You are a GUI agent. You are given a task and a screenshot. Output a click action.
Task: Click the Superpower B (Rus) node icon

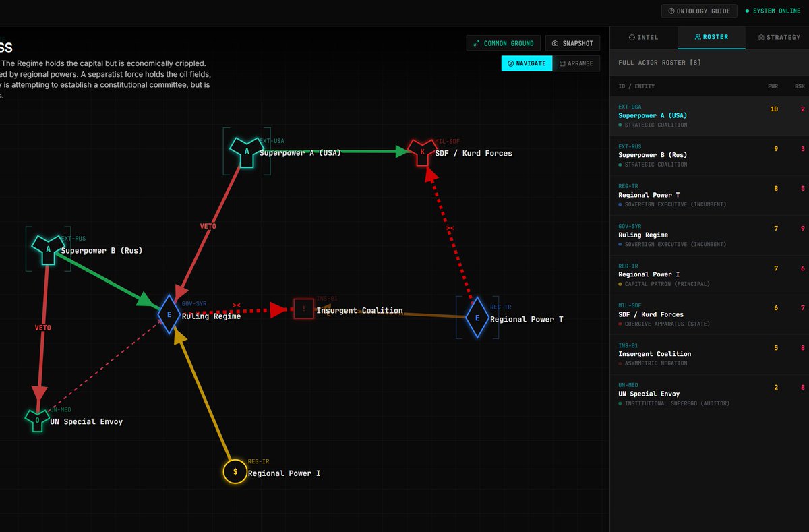tap(48, 249)
